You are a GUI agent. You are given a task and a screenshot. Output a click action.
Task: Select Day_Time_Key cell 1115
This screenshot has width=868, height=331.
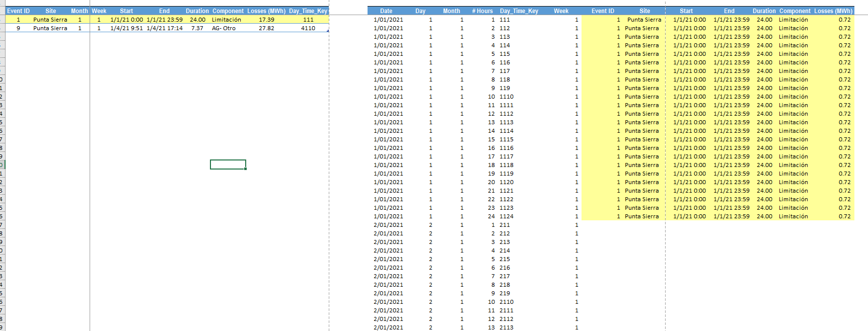click(x=507, y=139)
